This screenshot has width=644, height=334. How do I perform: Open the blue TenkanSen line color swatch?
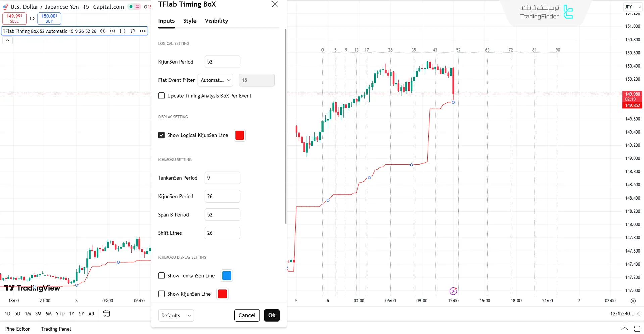(x=227, y=276)
